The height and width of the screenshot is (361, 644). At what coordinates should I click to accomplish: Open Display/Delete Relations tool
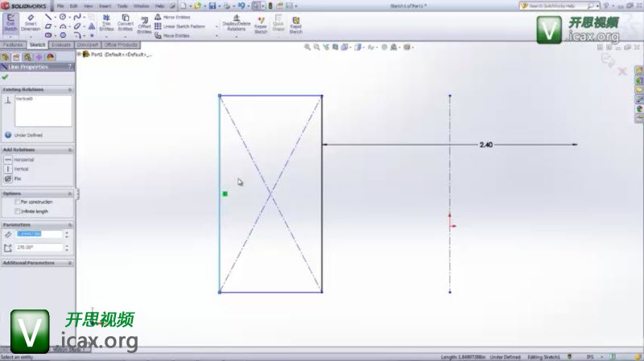(x=236, y=23)
